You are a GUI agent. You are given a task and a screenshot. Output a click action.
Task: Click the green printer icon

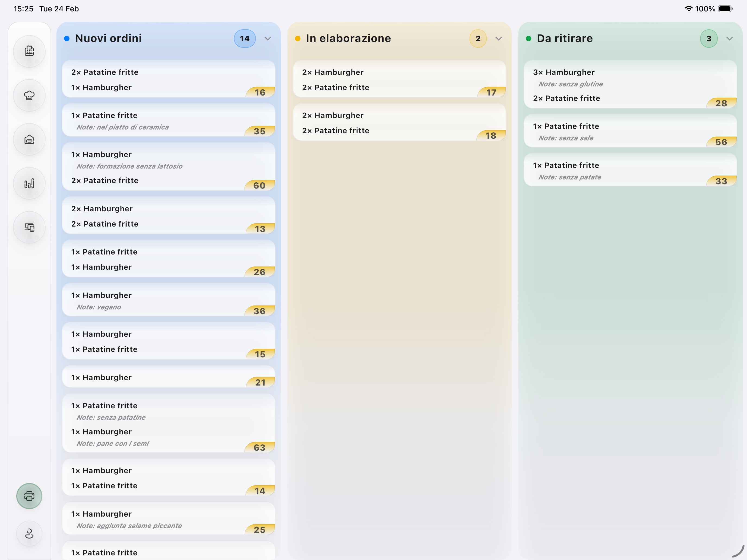click(29, 496)
